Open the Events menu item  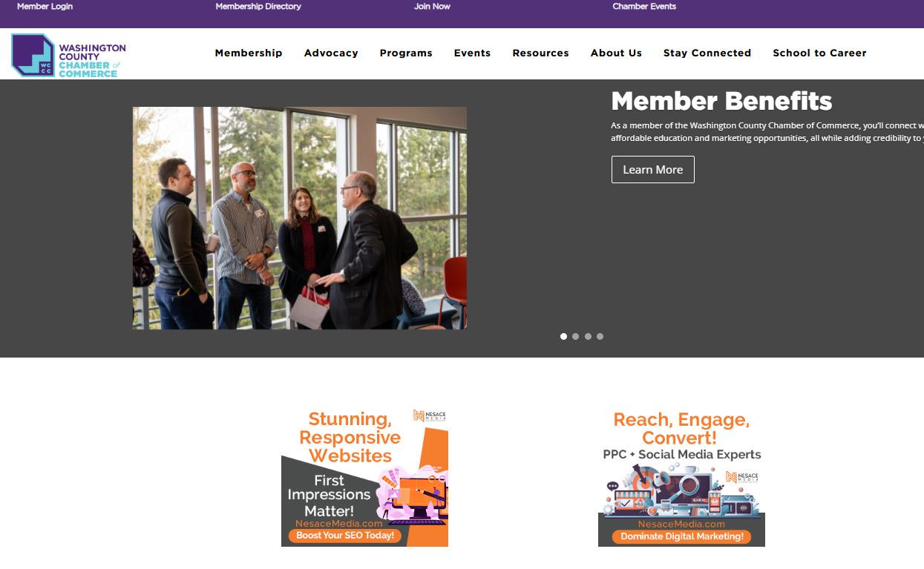point(472,53)
